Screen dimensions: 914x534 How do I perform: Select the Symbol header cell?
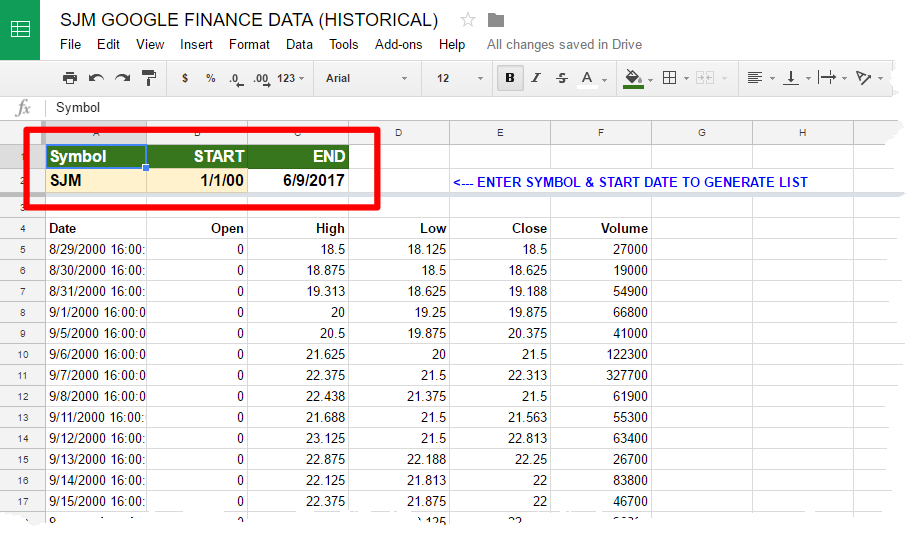coord(96,156)
